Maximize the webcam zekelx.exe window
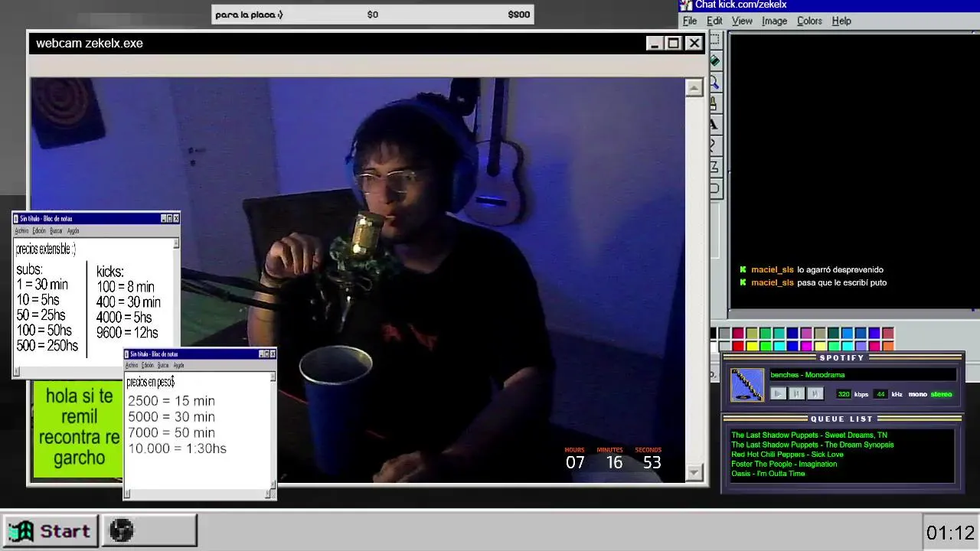The height and width of the screenshot is (551, 980). [x=674, y=44]
